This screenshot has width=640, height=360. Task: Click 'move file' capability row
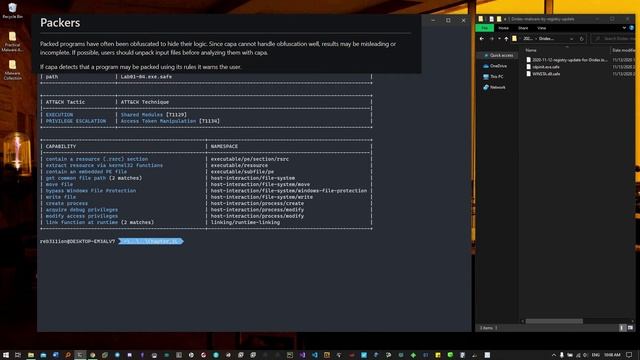59,184
